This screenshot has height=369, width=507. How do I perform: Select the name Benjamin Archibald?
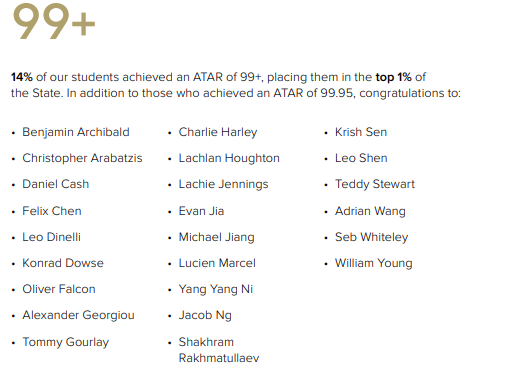[x=76, y=132]
